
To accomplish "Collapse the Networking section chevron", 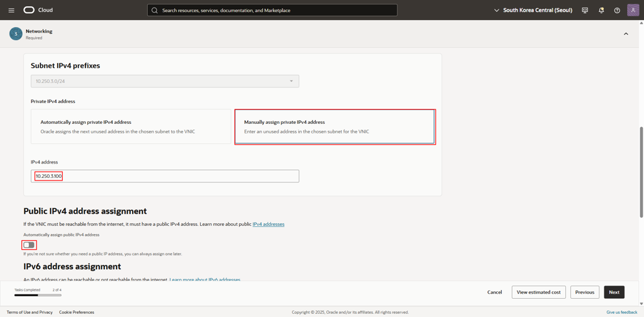I will [x=626, y=34].
